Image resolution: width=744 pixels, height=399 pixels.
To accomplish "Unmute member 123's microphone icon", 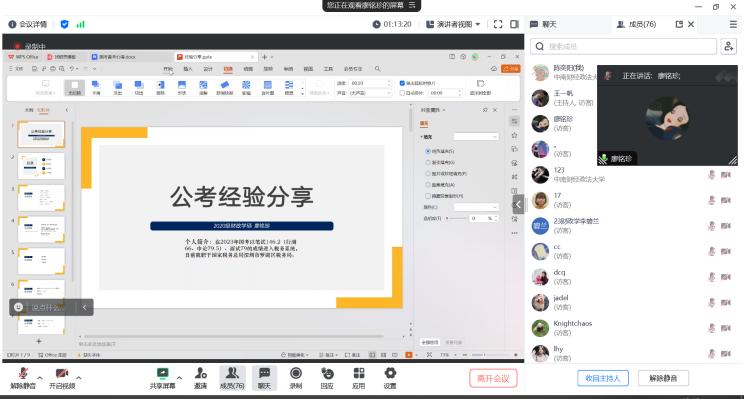I will coord(711,175).
